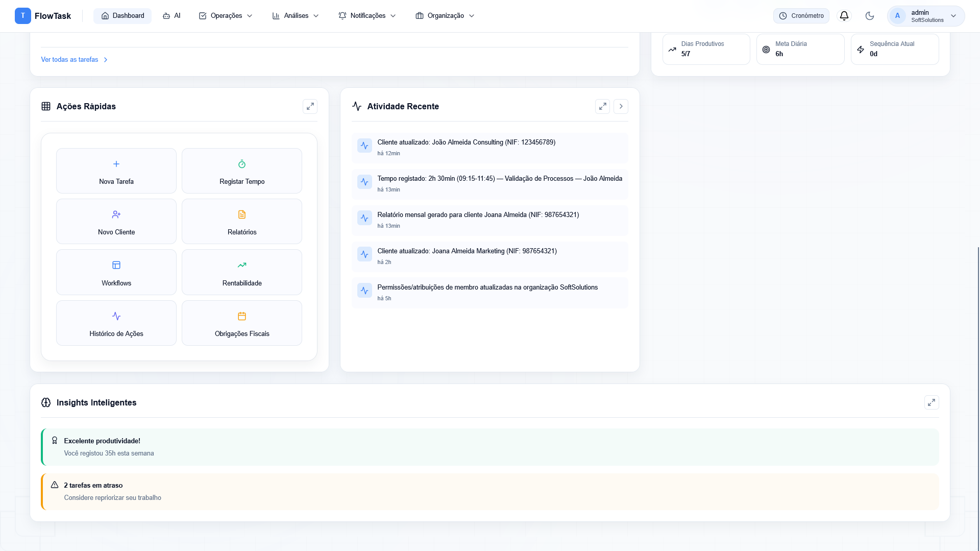The image size is (980, 551).
Task: Open the admin account dropdown
Action: (926, 16)
